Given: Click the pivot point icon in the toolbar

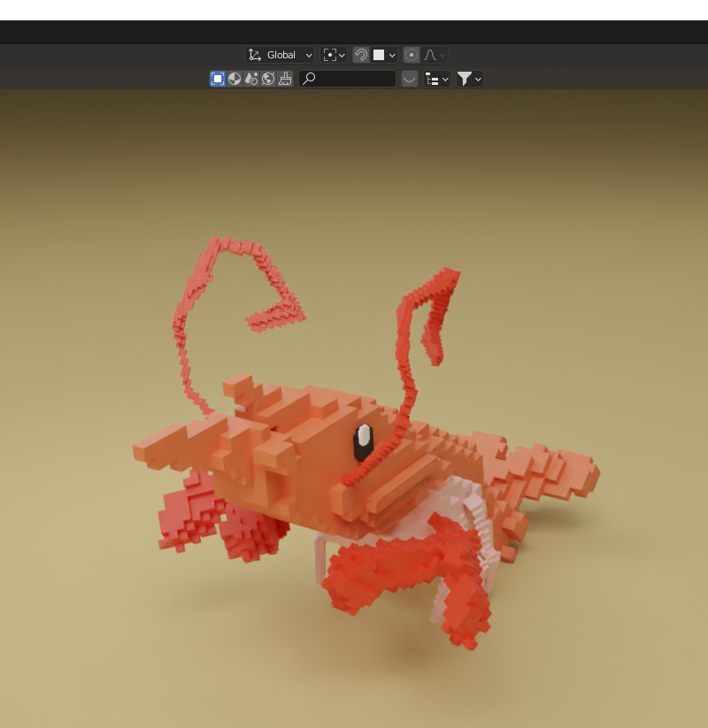Looking at the screenshot, I should point(329,55).
